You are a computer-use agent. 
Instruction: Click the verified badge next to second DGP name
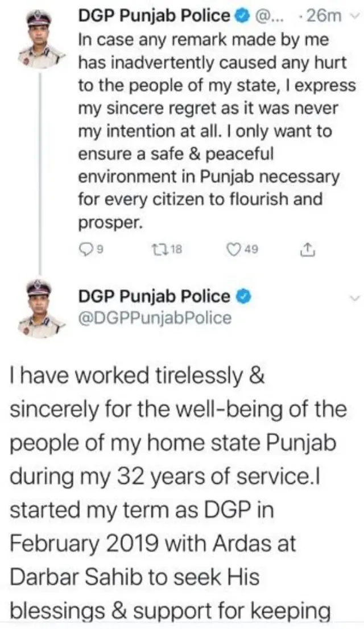pyautogui.click(x=242, y=295)
